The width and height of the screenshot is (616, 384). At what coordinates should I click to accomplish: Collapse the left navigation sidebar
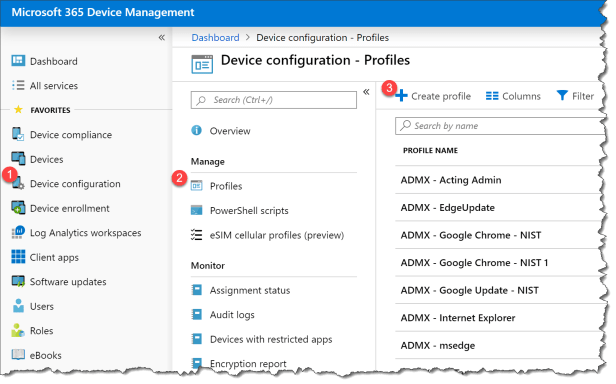[x=161, y=38]
